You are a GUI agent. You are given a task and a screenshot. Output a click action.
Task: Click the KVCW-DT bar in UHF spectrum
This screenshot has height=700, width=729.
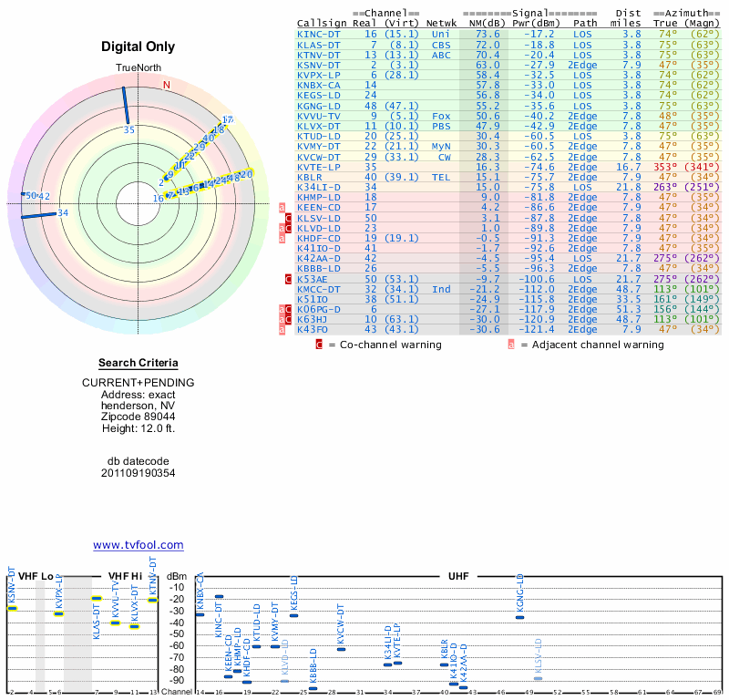[341, 649]
